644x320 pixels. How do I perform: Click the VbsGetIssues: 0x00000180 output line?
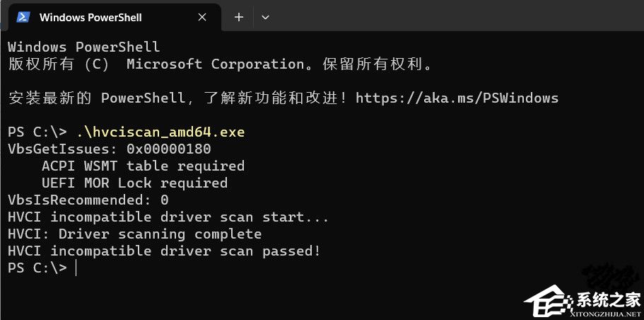tap(109, 149)
